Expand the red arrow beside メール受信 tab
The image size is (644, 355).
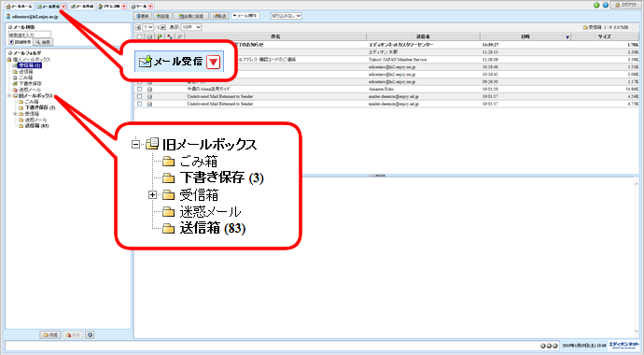point(63,7)
